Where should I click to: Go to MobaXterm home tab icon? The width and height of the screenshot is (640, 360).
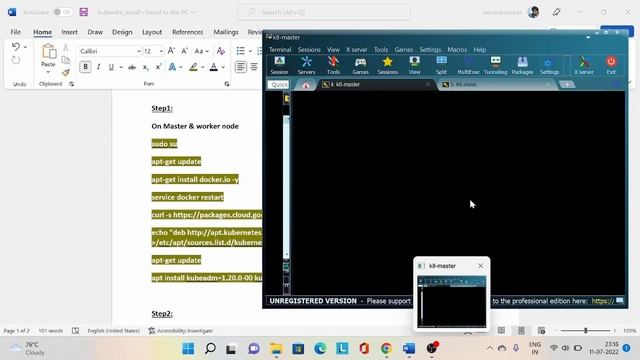coord(306,85)
